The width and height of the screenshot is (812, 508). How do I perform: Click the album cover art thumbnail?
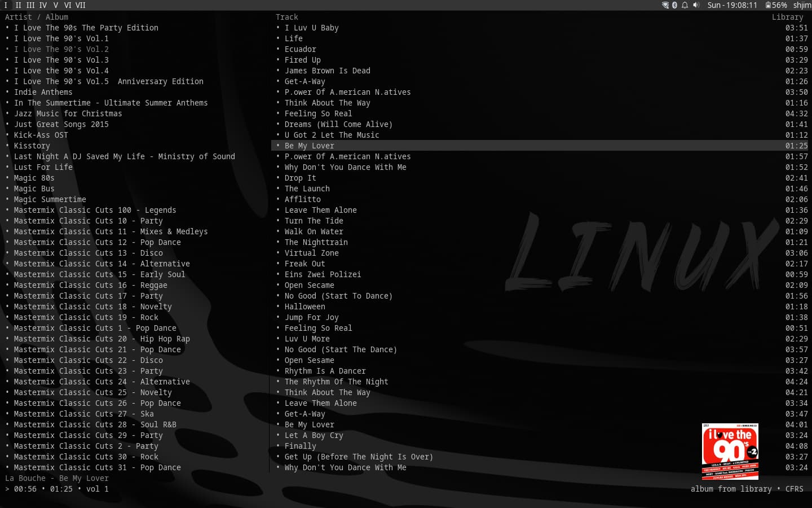(730, 452)
